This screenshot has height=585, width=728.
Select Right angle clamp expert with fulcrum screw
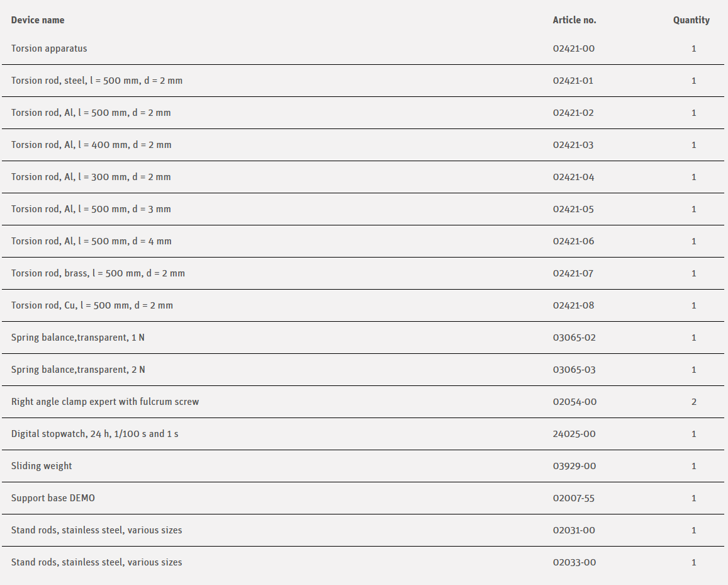[105, 402]
